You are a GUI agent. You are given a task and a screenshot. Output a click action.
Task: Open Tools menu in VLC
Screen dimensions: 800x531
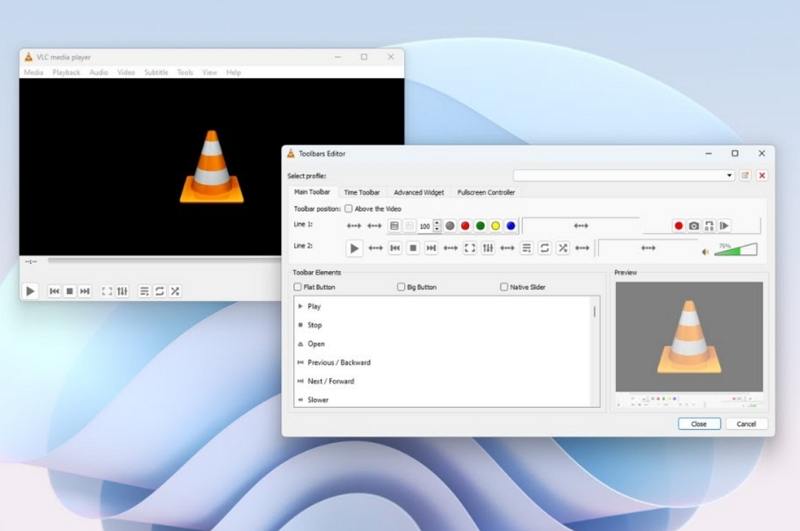point(185,72)
